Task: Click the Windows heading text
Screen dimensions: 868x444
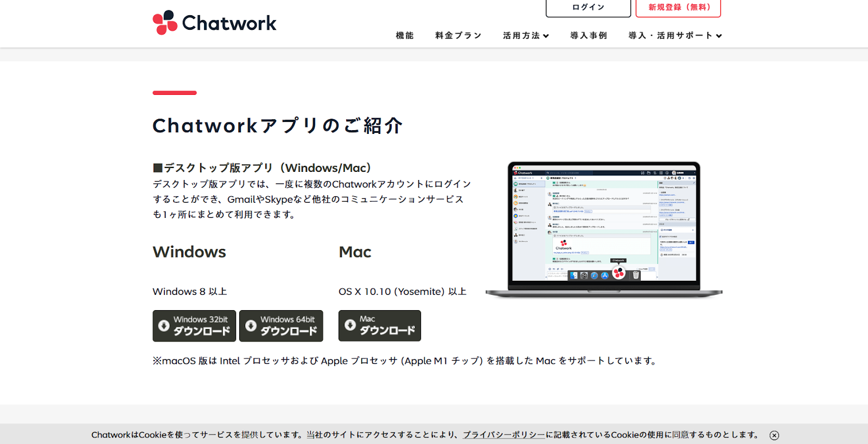Action: 189,252
